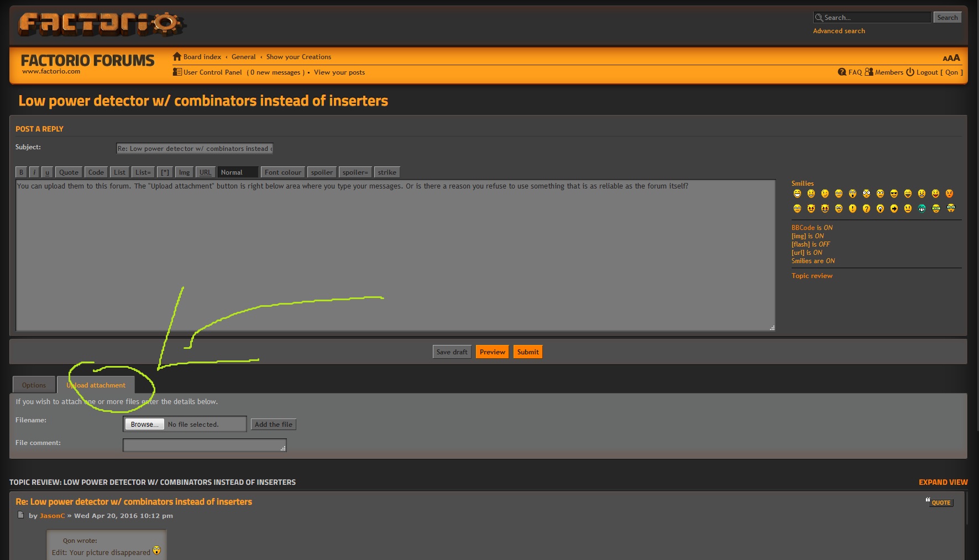The width and height of the screenshot is (979, 560).
Task: Click the List= ordered list button
Action: pyautogui.click(x=143, y=172)
